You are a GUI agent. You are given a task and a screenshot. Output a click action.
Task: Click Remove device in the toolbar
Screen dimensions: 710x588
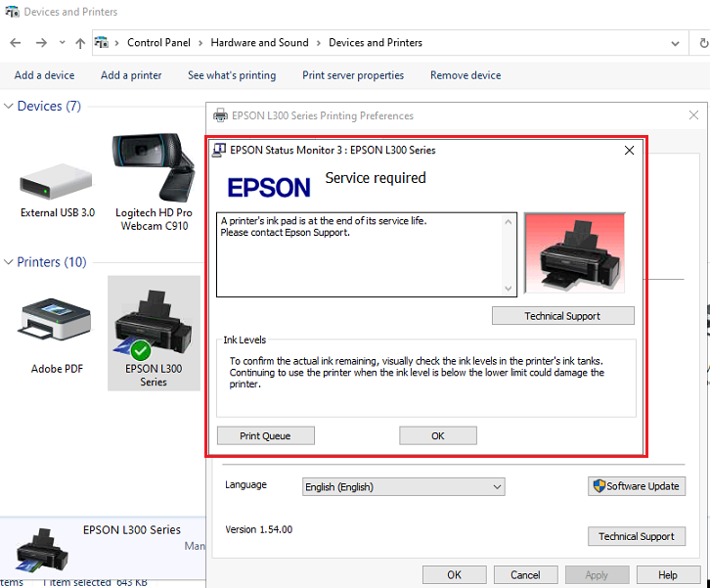tap(466, 75)
